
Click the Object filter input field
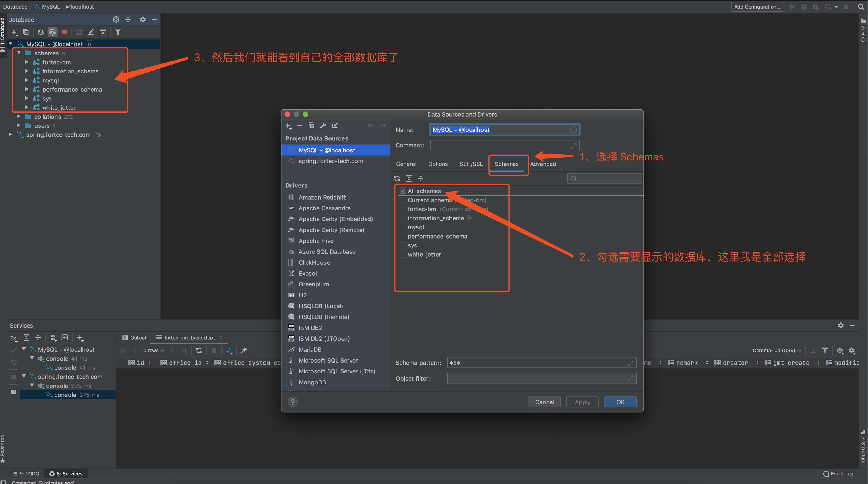point(541,379)
